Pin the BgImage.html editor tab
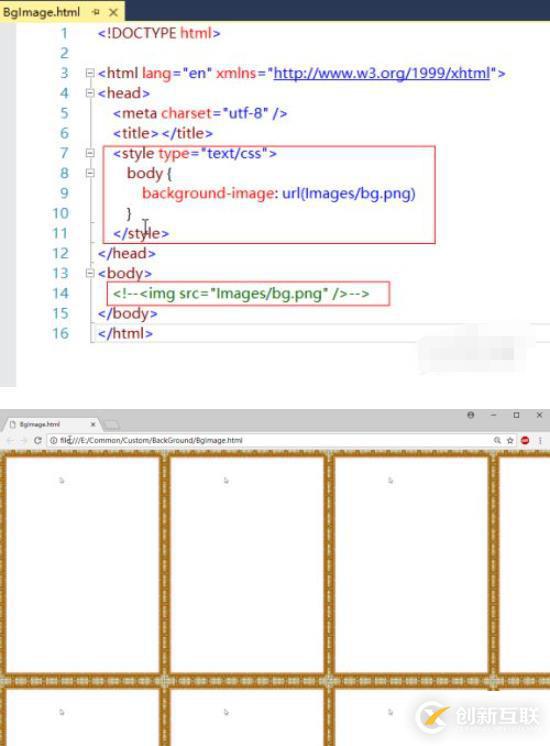 (x=97, y=12)
